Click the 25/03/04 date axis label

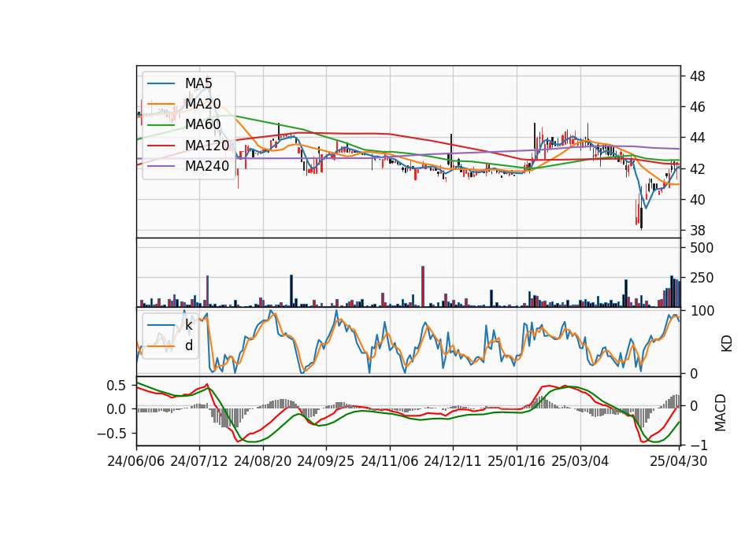580,461
